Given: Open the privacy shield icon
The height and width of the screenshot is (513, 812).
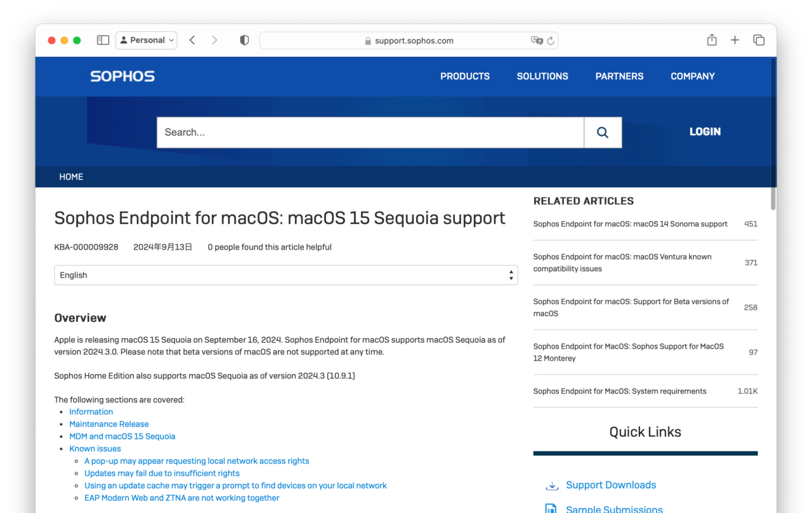Looking at the screenshot, I should pos(244,40).
